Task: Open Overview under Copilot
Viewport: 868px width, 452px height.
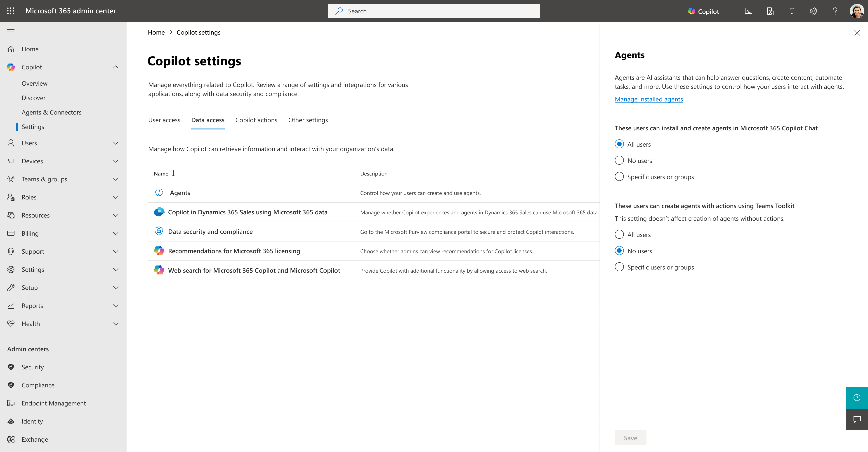Action: pyautogui.click(x=34, y=84)
